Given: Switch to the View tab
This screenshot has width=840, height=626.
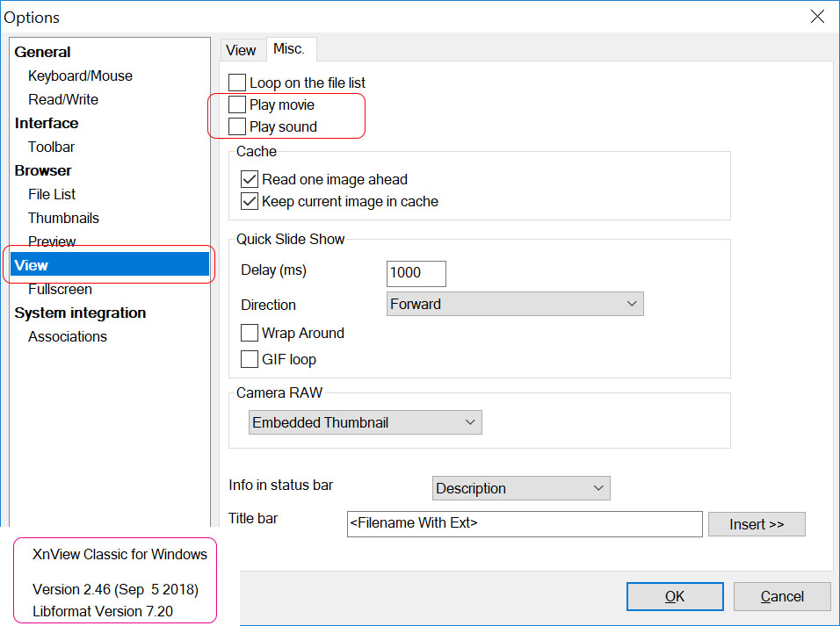Looking at the screenshot, I should [241, 50].
